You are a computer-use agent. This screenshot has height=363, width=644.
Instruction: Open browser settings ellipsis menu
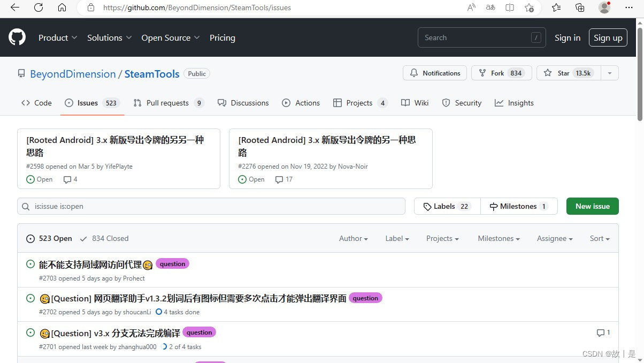tap(629, 7)
